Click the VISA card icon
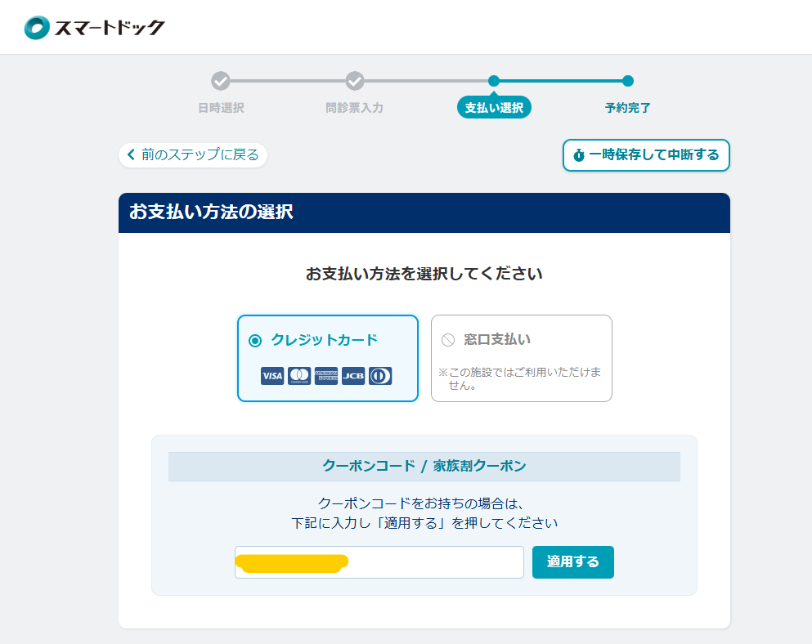 click(x=272, y=376)
